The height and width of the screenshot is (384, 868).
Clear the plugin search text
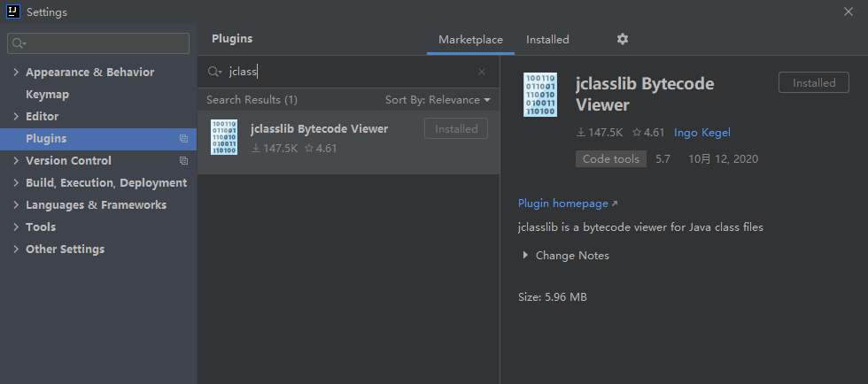pyautogui.click(x=482, y=72)
